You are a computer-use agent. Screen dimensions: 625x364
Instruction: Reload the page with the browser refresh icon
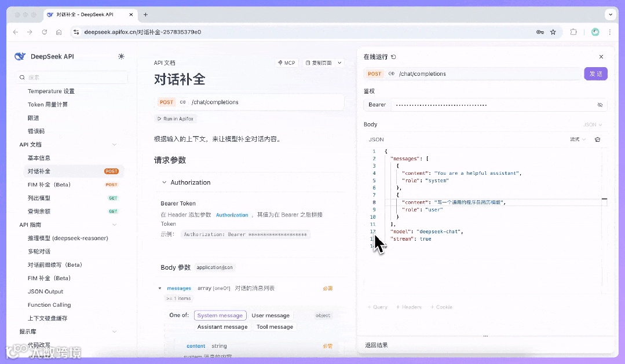(44, 32)
